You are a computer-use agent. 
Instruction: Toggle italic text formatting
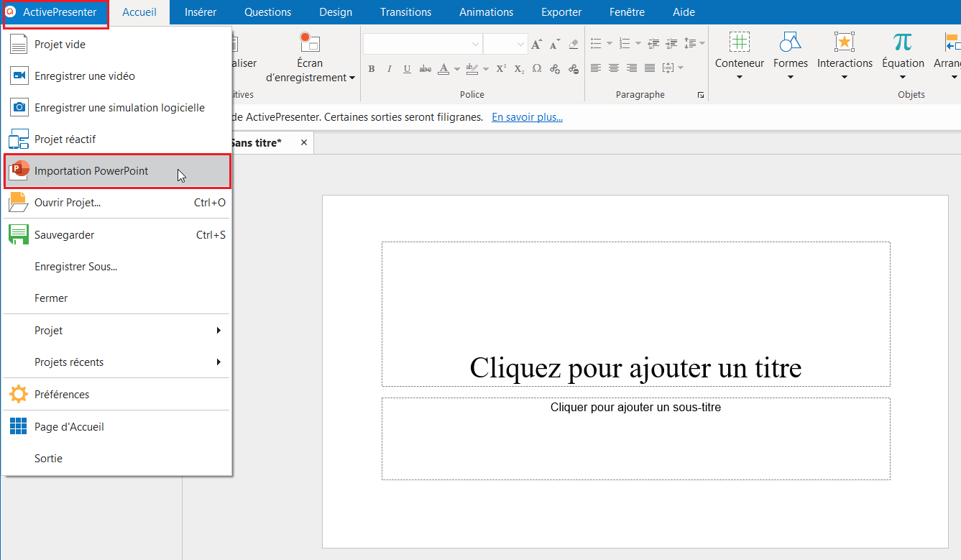389,69
